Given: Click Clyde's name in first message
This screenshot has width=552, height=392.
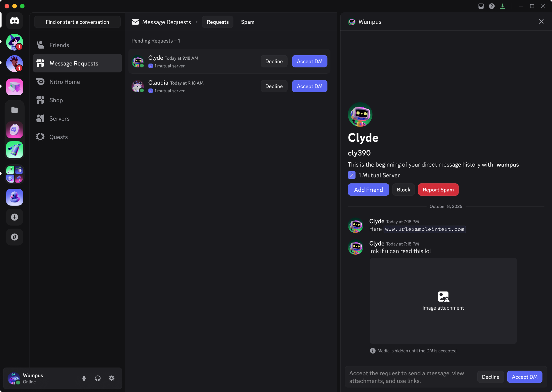Looking at the screenshot, I should pos(377,221).
